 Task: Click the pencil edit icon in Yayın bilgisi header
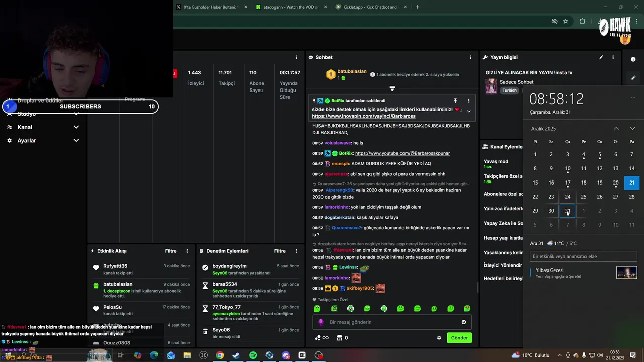(601, 57)
